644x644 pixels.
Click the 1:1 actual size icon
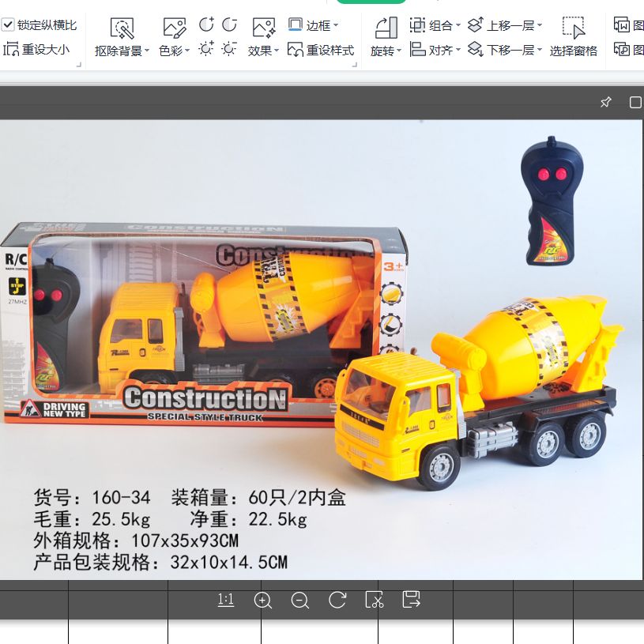(x=225, y=601)
